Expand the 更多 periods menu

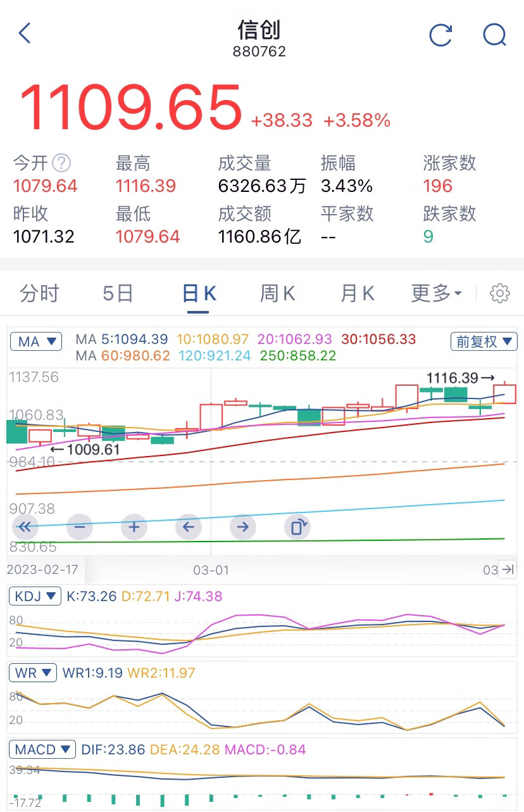tap(437, 293)
